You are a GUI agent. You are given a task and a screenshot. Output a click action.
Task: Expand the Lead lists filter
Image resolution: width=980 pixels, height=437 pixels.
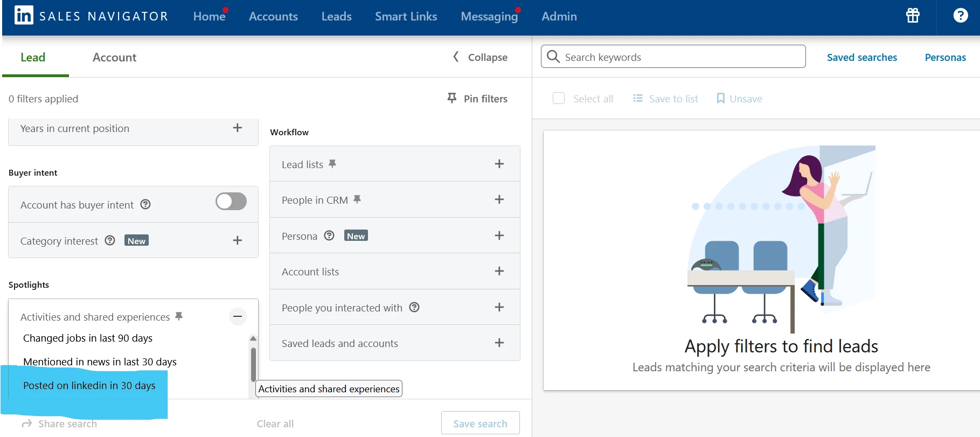click(x=499, y=164)
